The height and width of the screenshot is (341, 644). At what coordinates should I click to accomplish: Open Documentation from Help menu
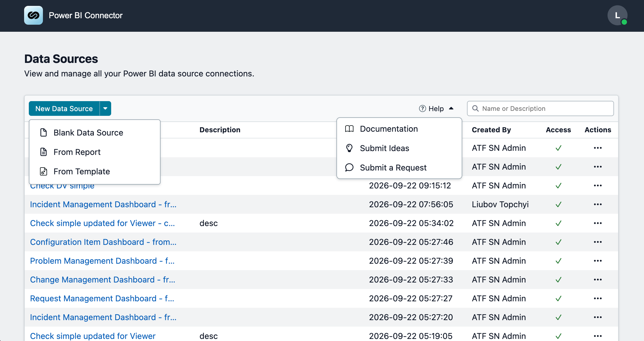[x=399, y=129]
